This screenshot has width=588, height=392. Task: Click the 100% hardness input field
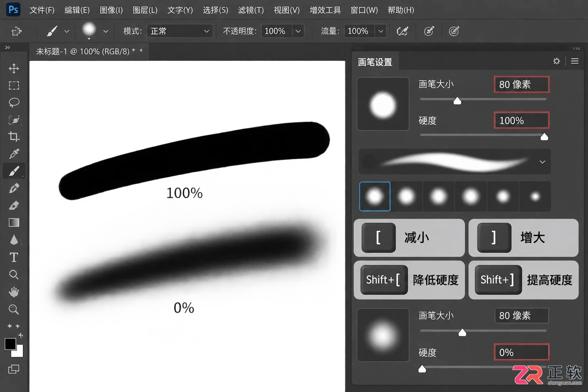521,120
